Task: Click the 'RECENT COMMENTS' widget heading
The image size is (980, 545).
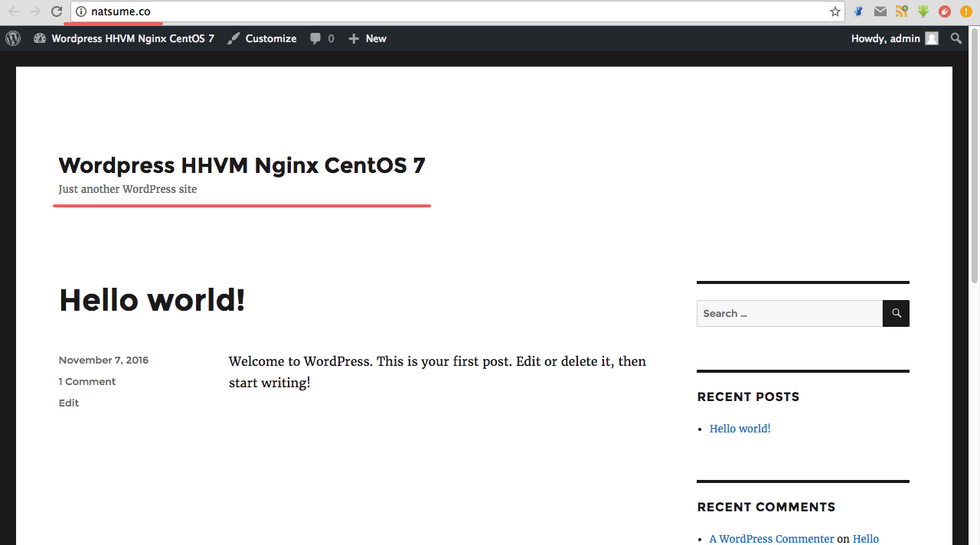Action: point(766,507)
